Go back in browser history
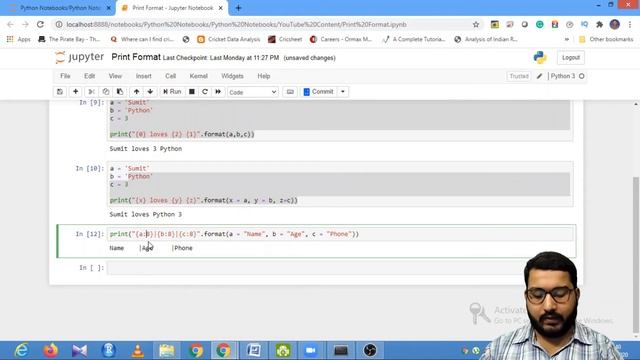640x360 pixels. (10, 24)
